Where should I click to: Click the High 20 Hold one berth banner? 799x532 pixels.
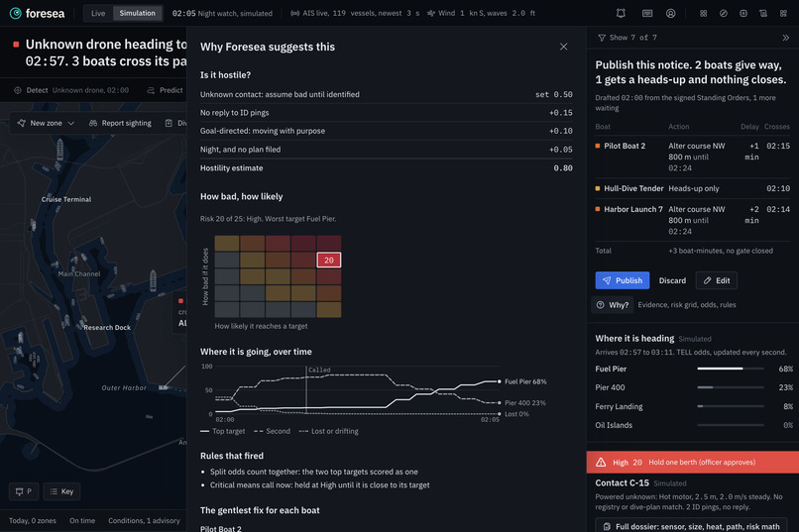tap(693, 463)
